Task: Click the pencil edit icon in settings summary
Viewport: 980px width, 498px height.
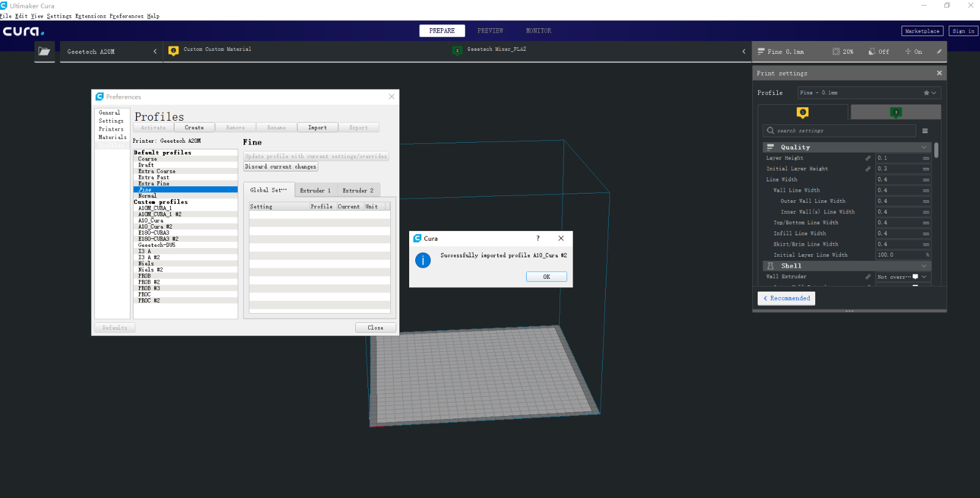Action: click(939, 51)
